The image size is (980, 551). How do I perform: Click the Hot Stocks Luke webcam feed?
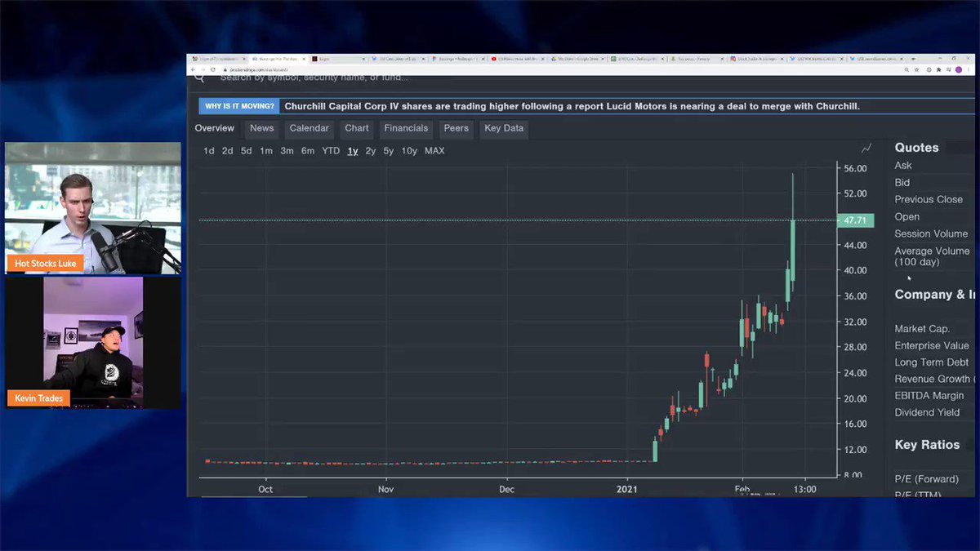point(93,208)
